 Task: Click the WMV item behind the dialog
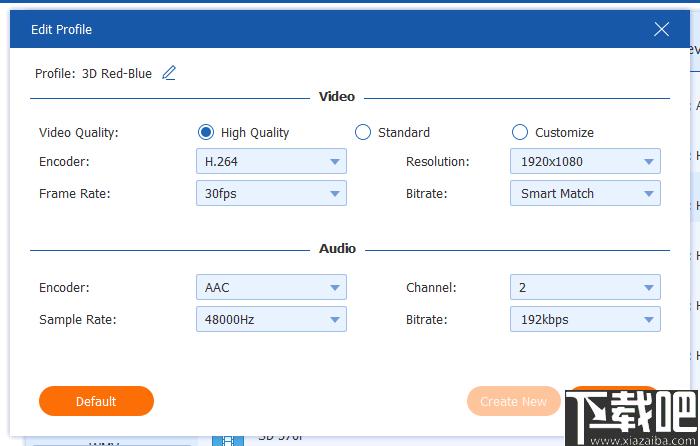coord(105,443)
